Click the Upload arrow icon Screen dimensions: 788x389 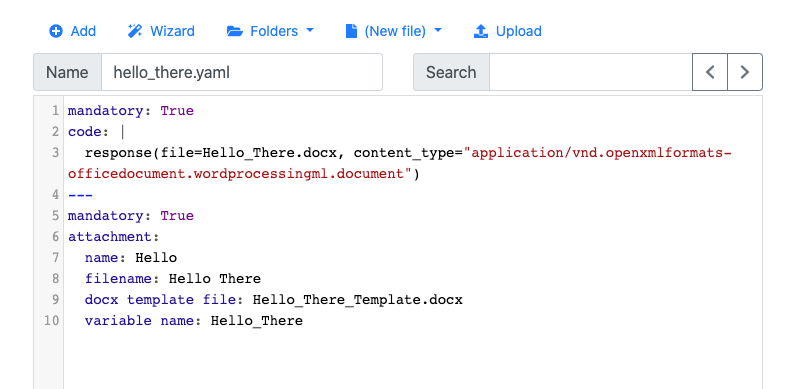coord(481,31)
